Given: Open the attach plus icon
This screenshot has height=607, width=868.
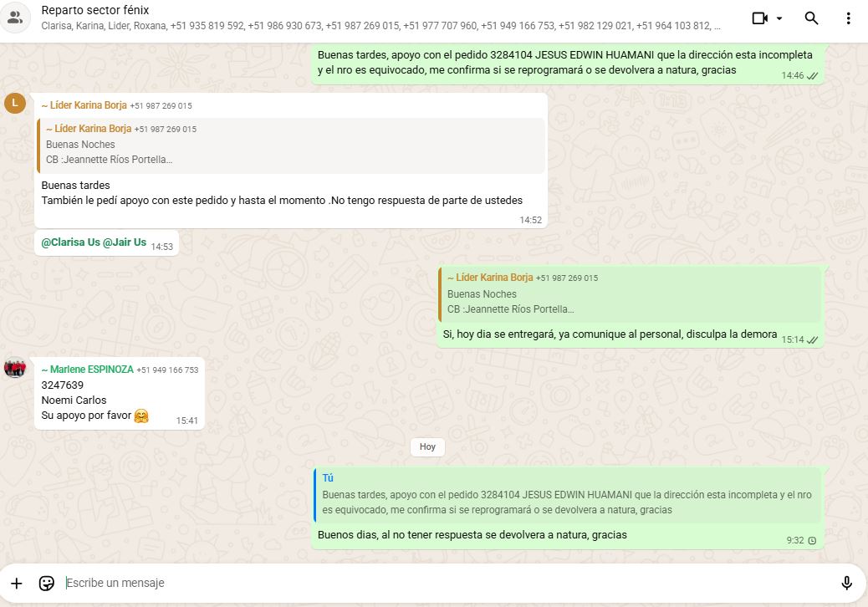Looking at the screenshot, I should click(17, 583).
